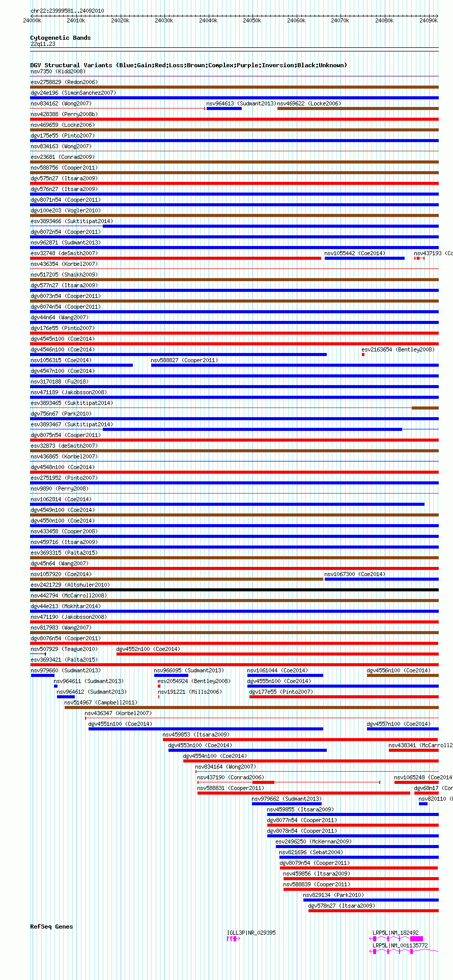Click the 22q11.23 cytogenetic band label
The image size is (453, 980).
click(43, 44)
